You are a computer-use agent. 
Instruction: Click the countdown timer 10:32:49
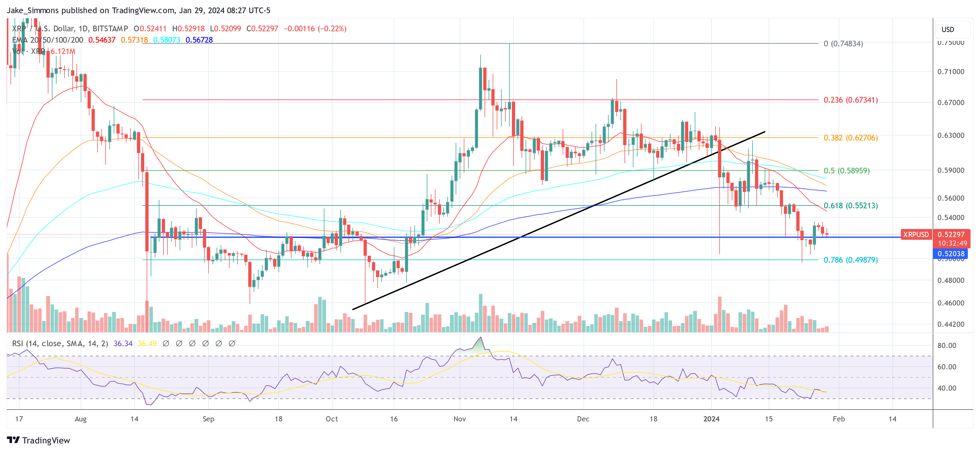coord(952,243)
